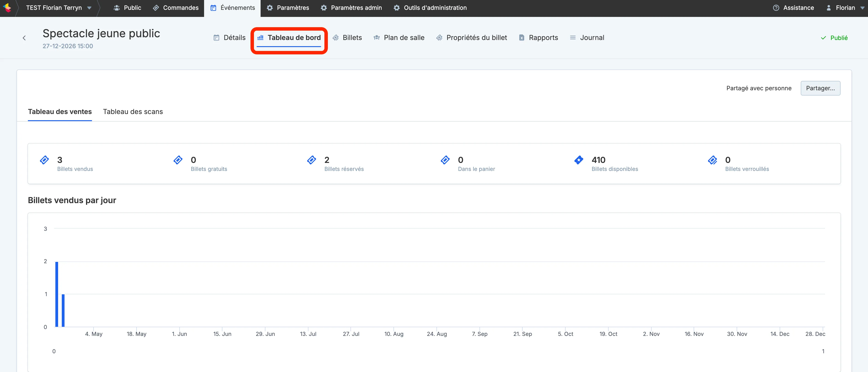The width and height of the screenshot is (868, 372).
Task: Click the ticket icon for Billets verrouillés
Action: pyautogui.click(x=713, y=160)
